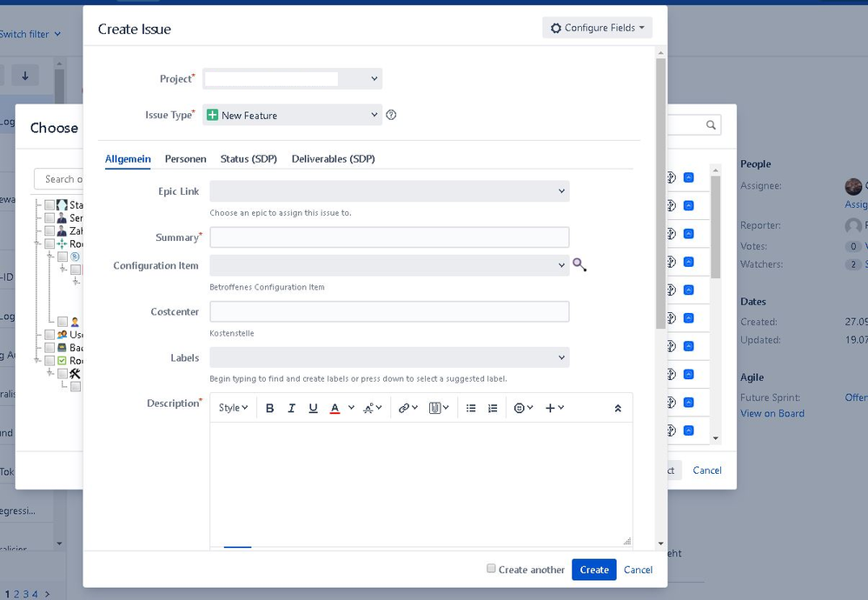Open the more text formatting menu

[x=372, y=408]
